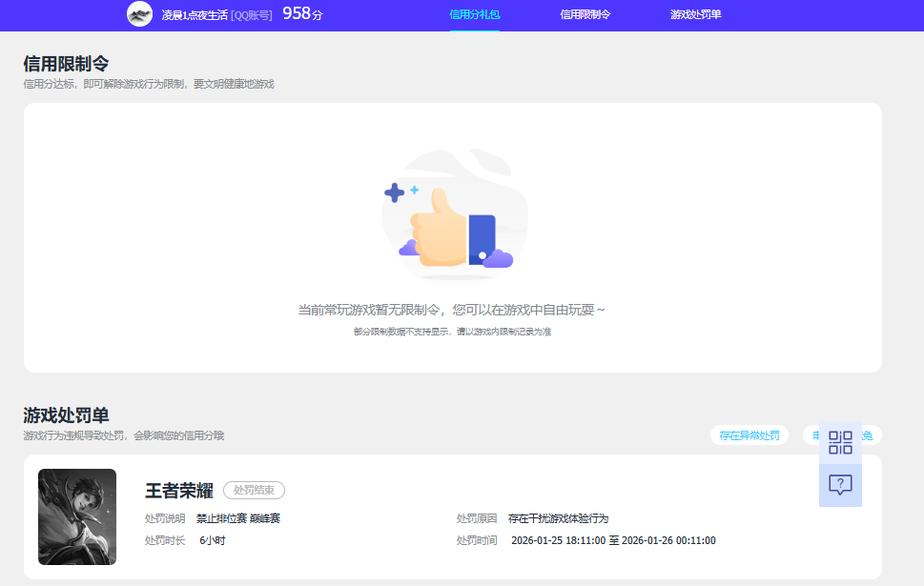Click the penalty duration value 6小时
Viewport: 924px width, 586px height.
[x=212, y=540]
